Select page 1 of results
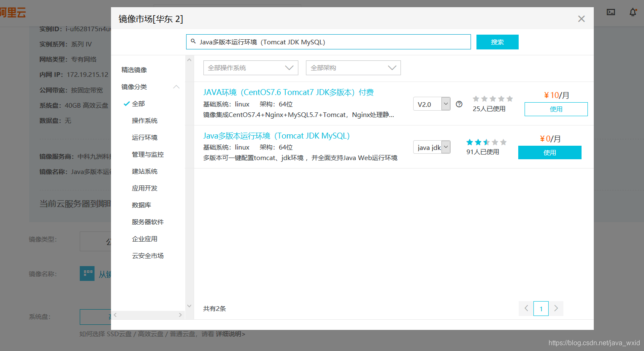This screenshot has height=351, width=644. [541, 308]
